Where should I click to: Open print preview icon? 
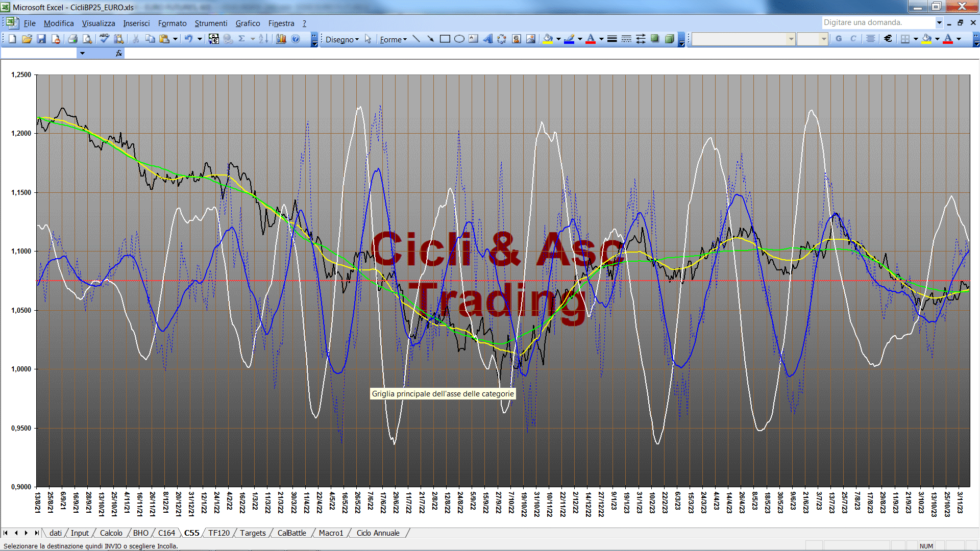coord(87,39)
